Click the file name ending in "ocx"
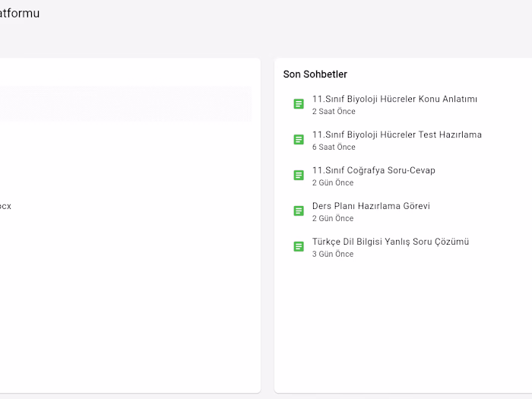 [x=5, y=206]
